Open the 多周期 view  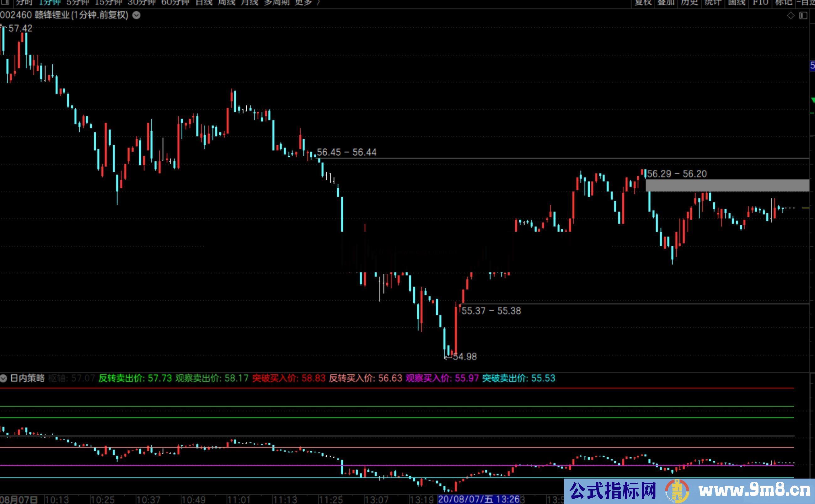pyautogui.click(x=276, y=3)
